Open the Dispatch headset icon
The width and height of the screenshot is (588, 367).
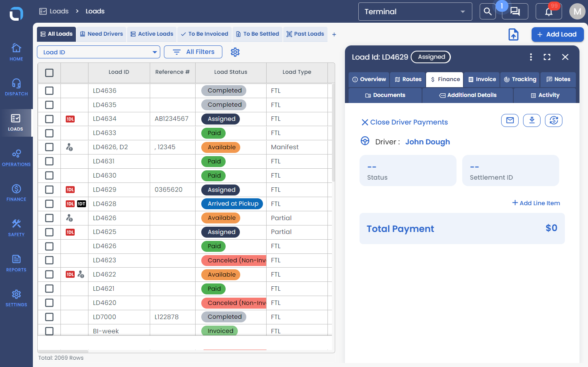(x=16, y=83)
